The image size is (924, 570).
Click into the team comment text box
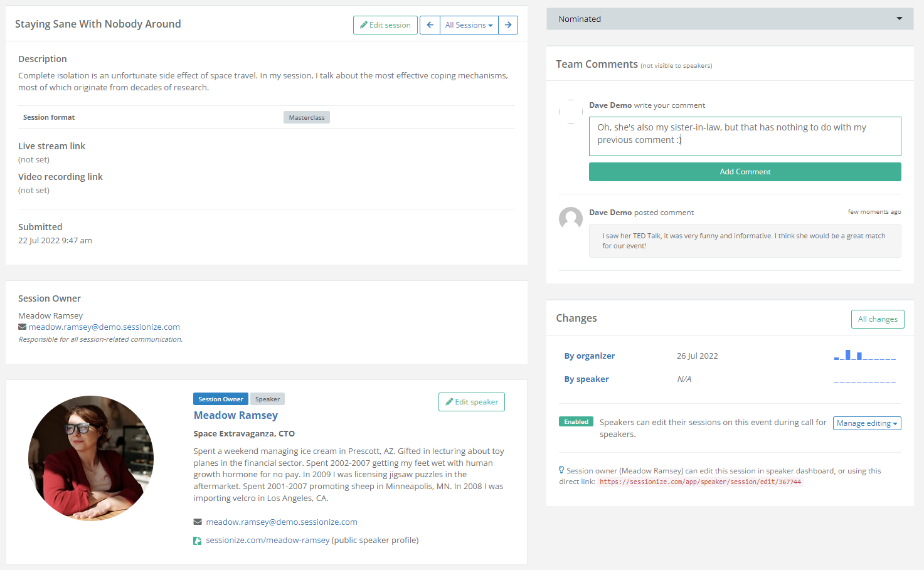745,136
